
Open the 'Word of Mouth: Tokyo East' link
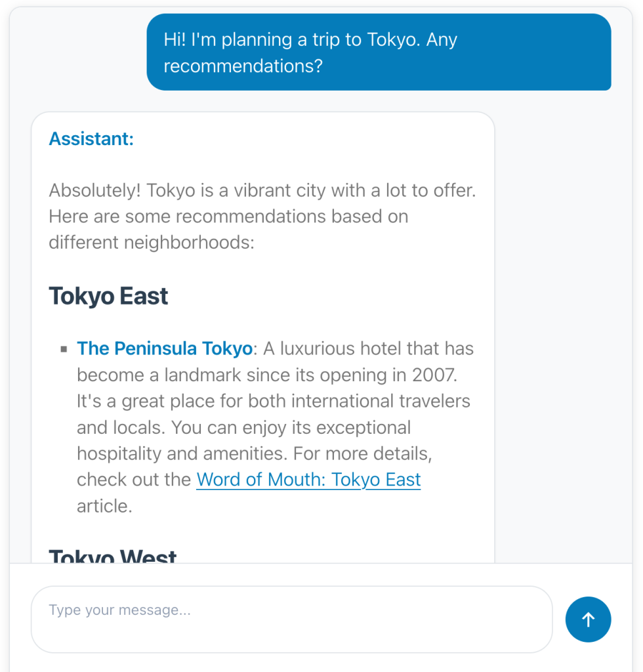308,480
